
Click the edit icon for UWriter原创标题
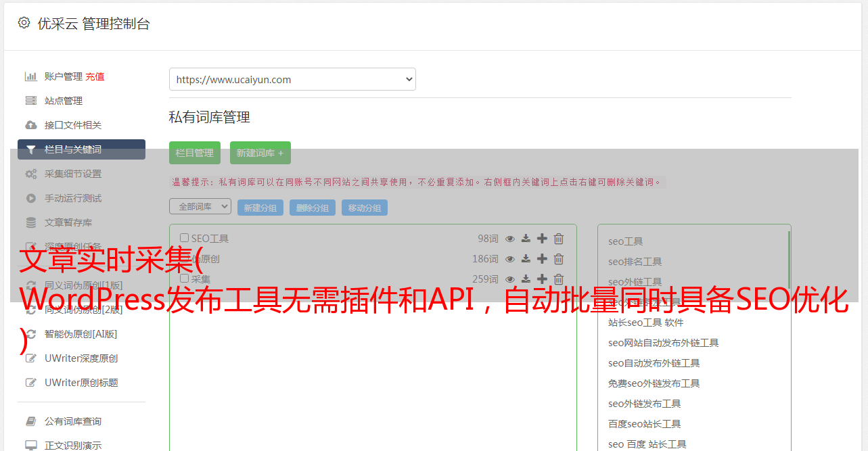coord(31,383)
